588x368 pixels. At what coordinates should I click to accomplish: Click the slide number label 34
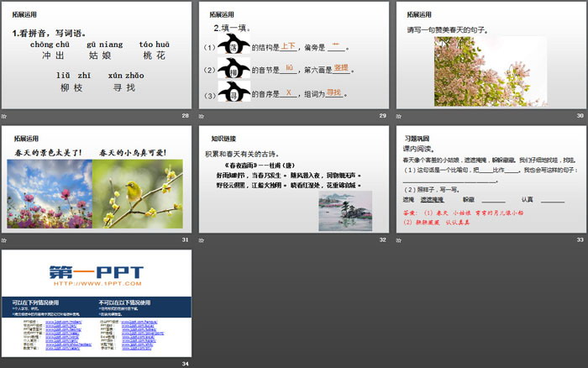pos(185,364)
